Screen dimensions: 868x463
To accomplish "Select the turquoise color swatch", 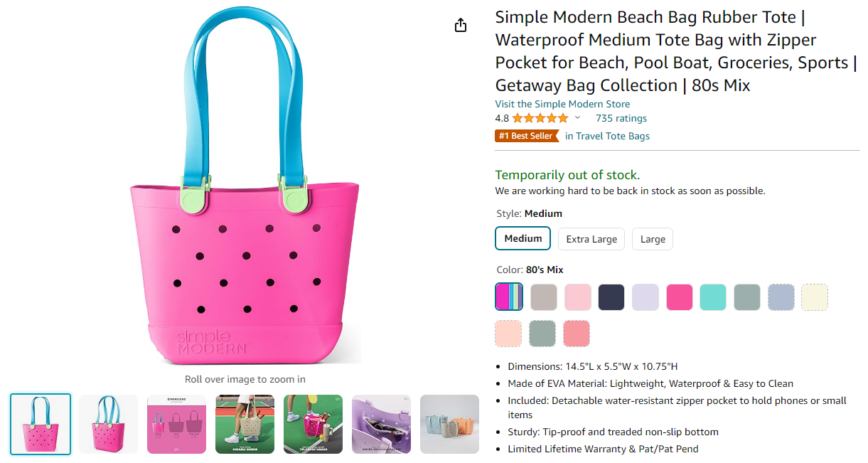I will (713, 297).
